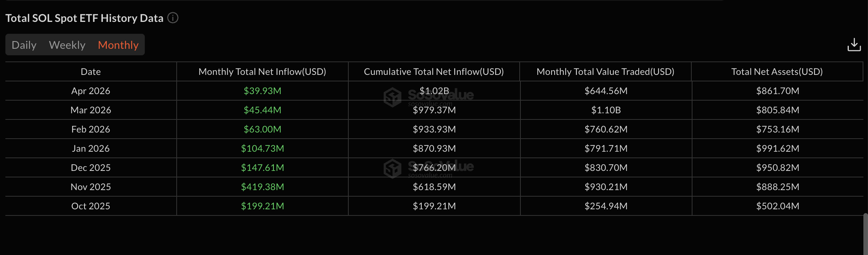Click the Monthly Total Net Inflow header
The image size is (868, 255).
click(x=262, y=71)
